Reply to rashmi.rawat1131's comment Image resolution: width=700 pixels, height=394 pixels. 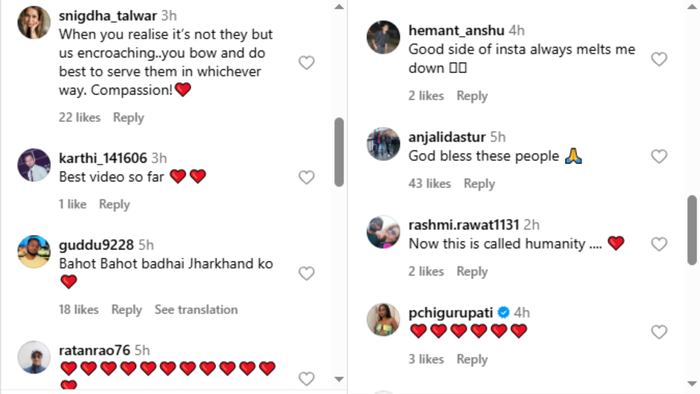click(x=472, y=271)
